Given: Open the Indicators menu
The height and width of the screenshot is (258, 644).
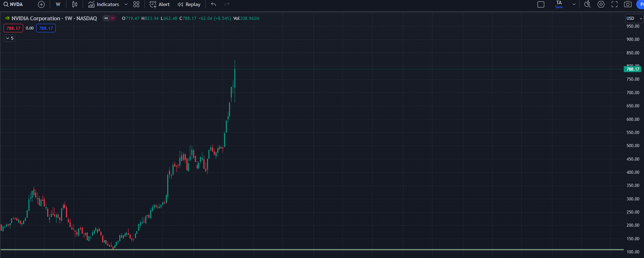Looking at the screenshot, I should (104, 4).
